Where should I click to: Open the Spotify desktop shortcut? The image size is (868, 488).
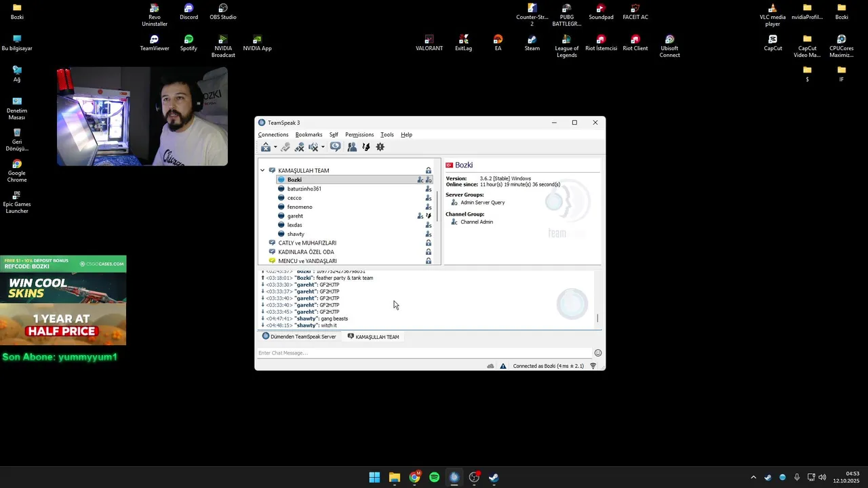click(189, 43)
